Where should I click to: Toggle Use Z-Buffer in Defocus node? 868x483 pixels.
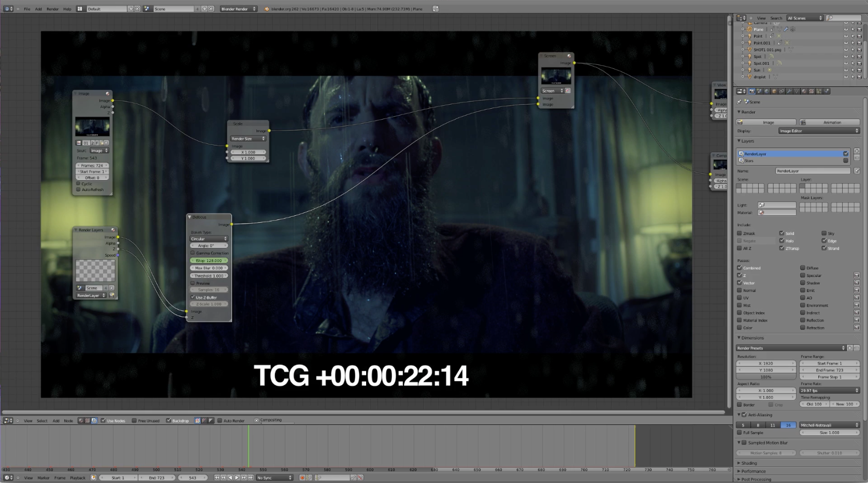click(x=193, y=297)
